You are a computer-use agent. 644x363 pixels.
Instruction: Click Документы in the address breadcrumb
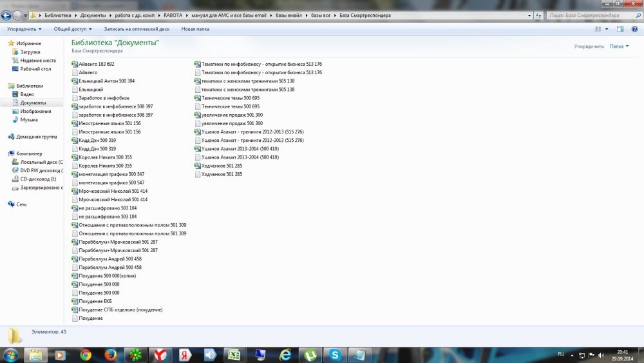(93, 15)
